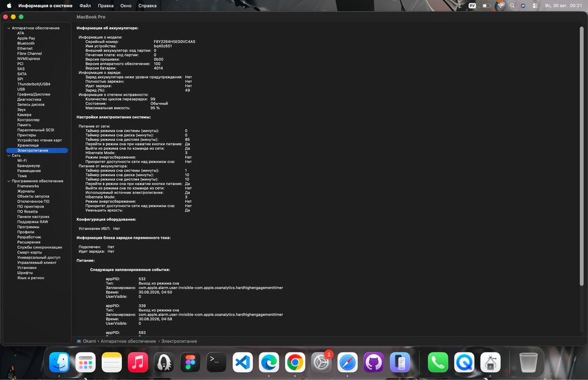588x380 pixels.
Task: Select Программы in the sidebar
Action: tap(28, 227)
